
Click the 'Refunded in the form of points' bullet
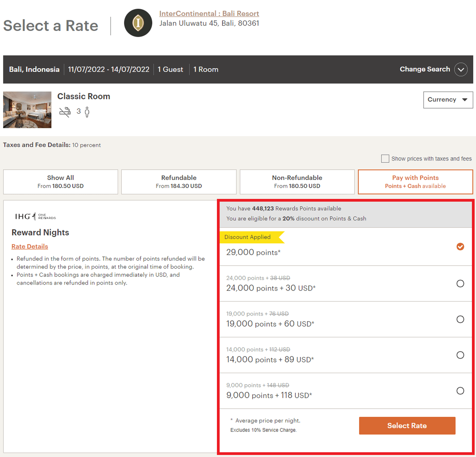tap(111, 263)
